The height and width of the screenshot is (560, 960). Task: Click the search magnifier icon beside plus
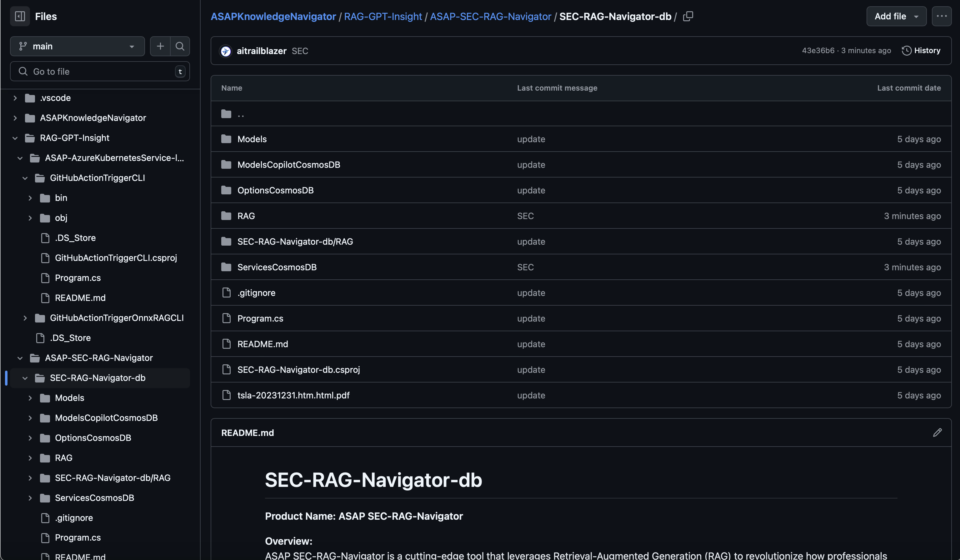180,46
